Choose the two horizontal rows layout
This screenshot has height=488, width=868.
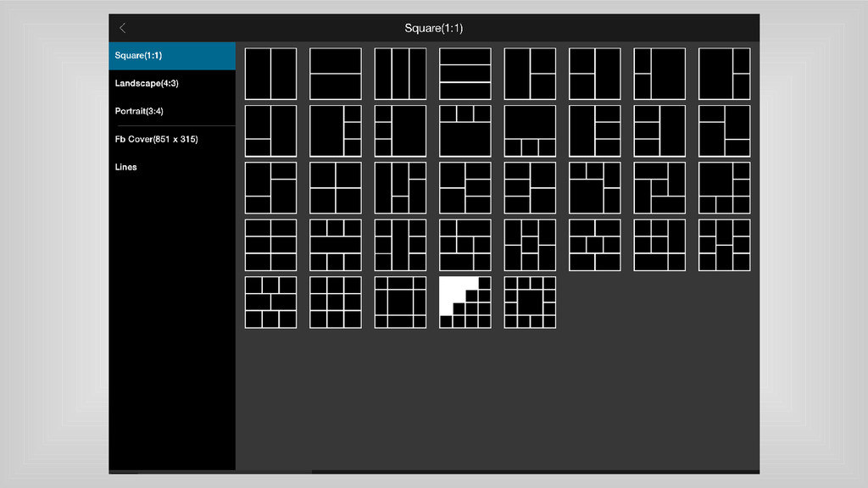(x=336, y=74)
